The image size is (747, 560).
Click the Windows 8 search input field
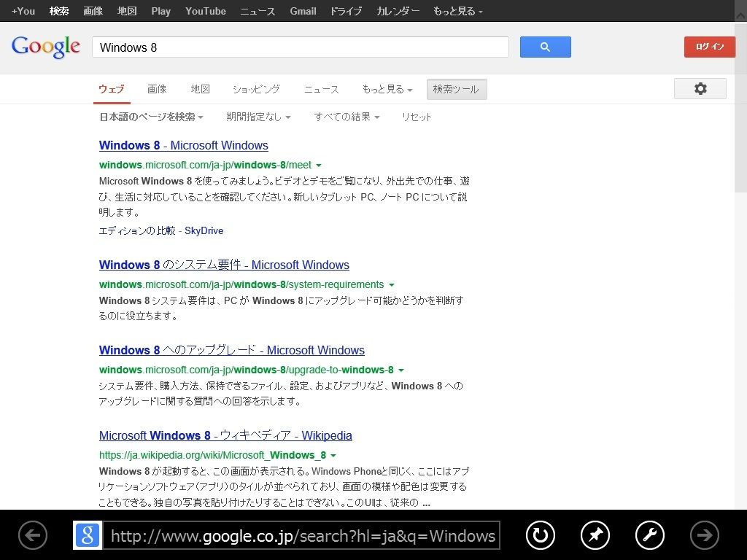[300, 47]
